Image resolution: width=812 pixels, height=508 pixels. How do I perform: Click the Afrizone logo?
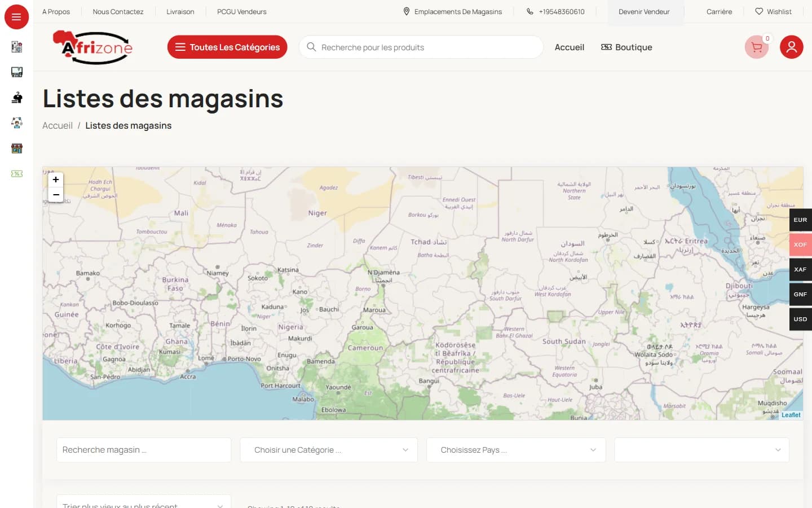pyautogui.click(x=92, y=47)
